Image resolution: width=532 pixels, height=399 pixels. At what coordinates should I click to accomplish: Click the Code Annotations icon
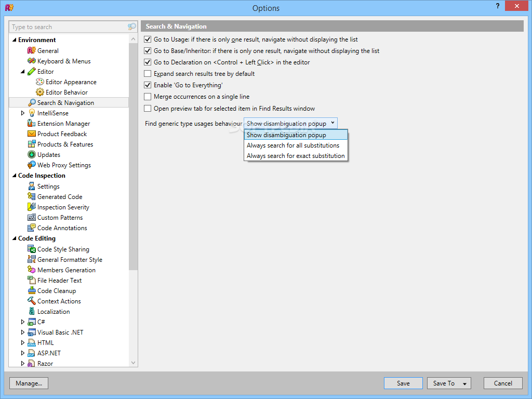click(31, 228)
